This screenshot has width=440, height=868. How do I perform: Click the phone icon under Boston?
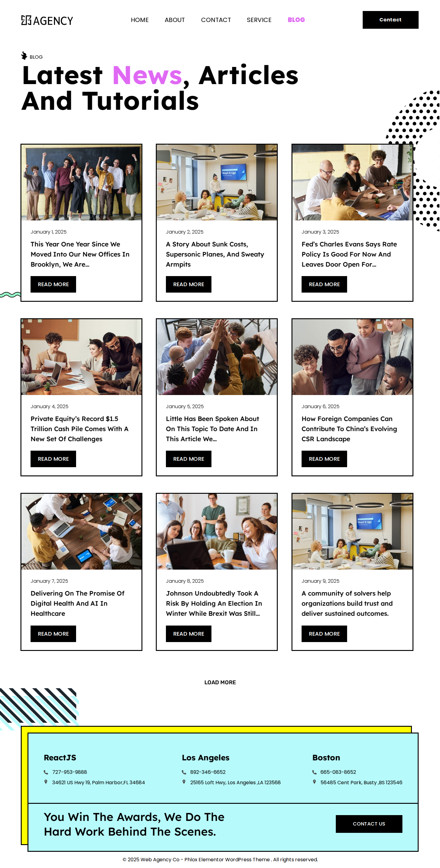(314, 772)
